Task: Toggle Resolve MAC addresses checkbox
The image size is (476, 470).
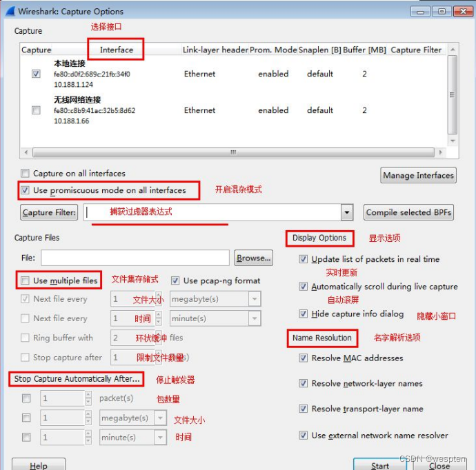Action: pyautogui.click(x=303, y=358)
